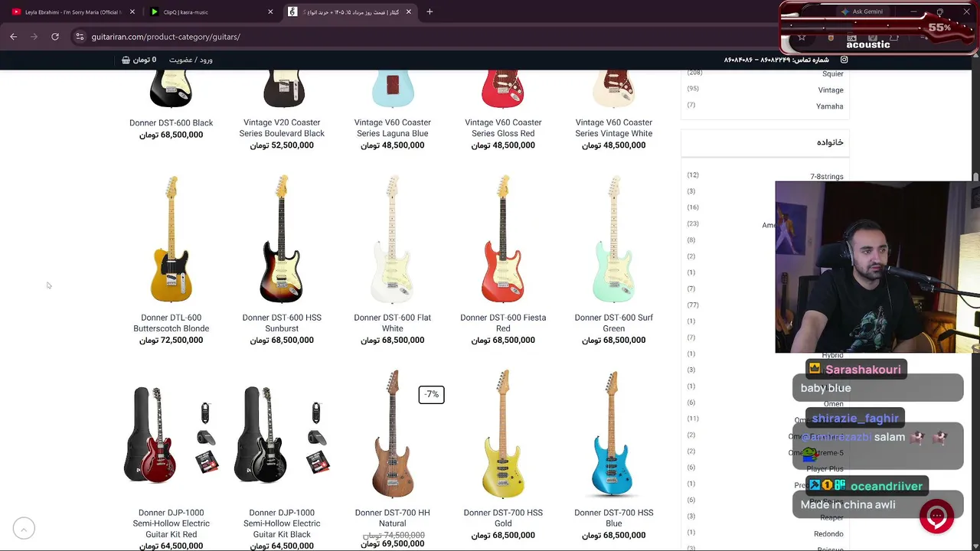Click the address bar URL field
Image resolution: width=980 pixels, height=551 pixels.
pyautogui.click(x=429, y=37)
